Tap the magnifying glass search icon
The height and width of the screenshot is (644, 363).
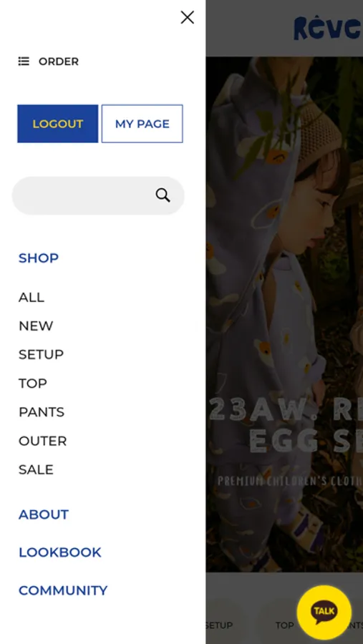click(x=163, y=195)
